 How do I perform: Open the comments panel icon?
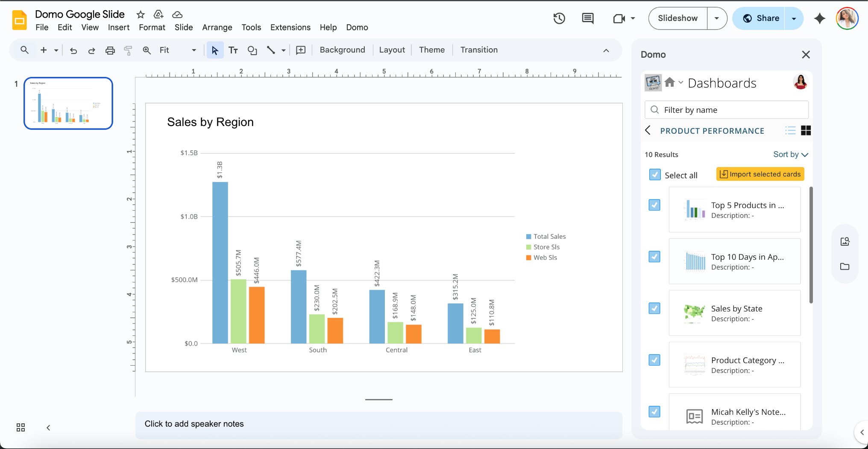[588, 18]
